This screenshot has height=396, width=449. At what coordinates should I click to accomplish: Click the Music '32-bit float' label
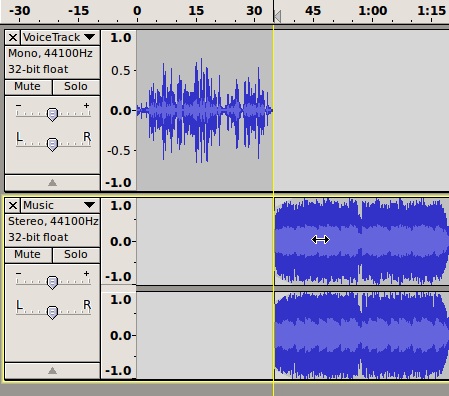(x=38, y=237)
